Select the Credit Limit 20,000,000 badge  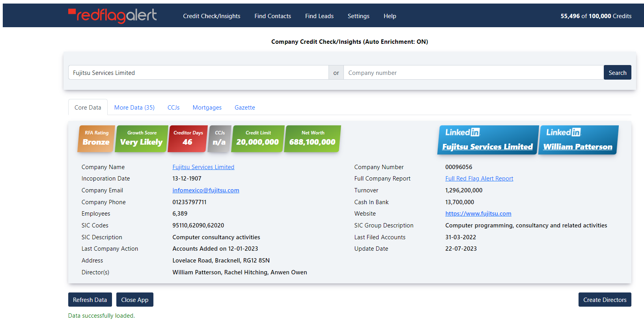(x=258, y=139)
